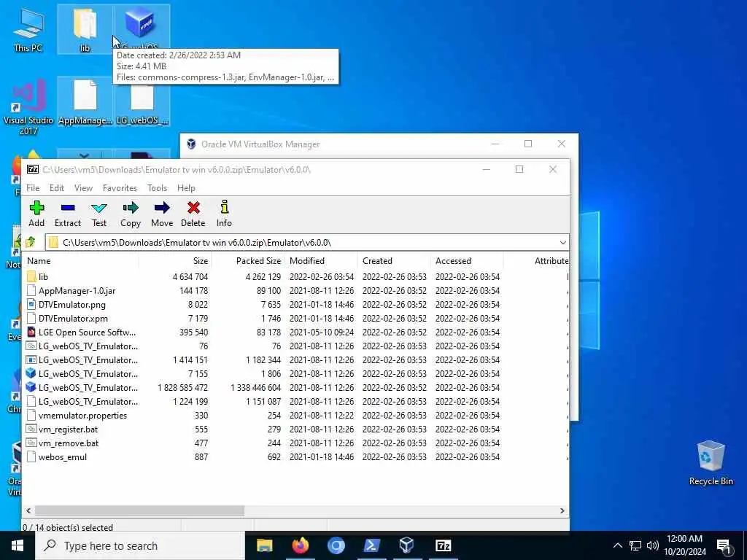Select vm_register.bat file icon

point(31,429)
